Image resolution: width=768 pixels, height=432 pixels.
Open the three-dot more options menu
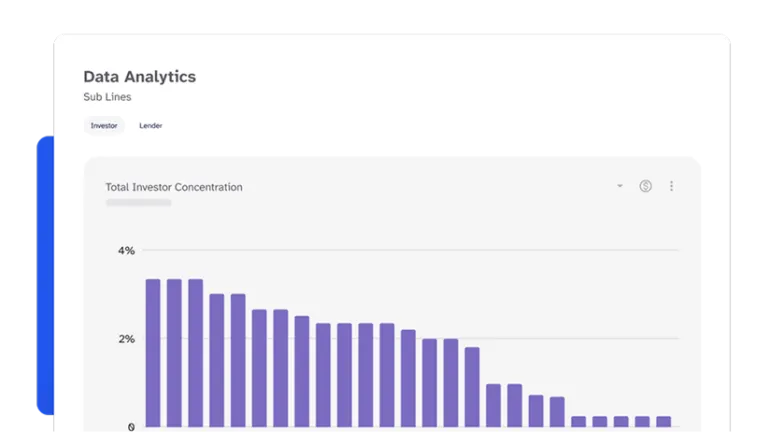click(x=672, y=186)
